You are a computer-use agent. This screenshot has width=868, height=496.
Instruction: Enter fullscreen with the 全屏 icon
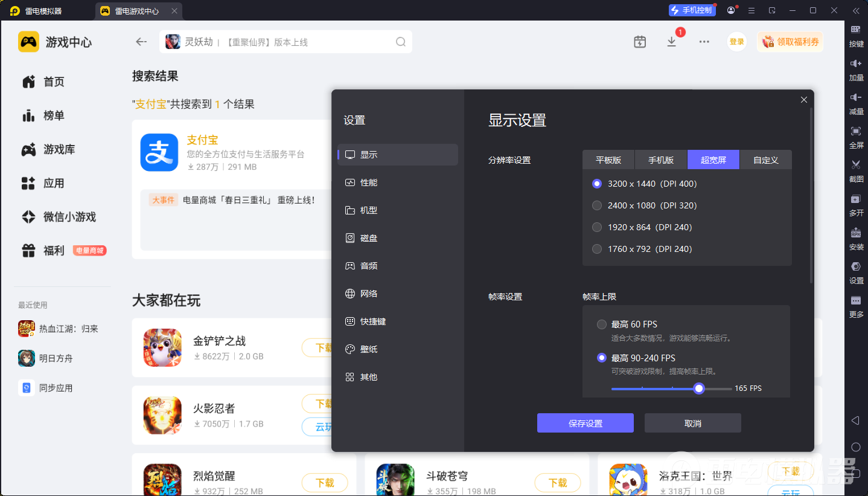pos(856,131)
